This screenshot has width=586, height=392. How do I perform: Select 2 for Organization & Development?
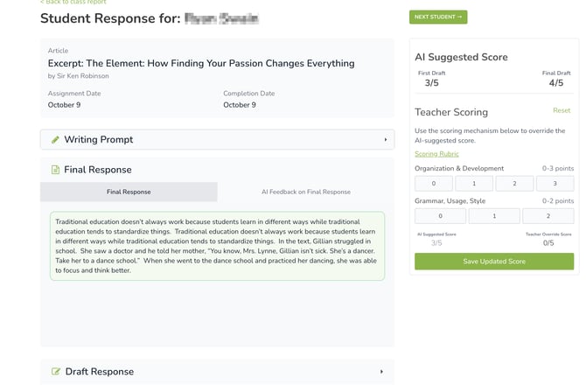(x=514, y=184)
